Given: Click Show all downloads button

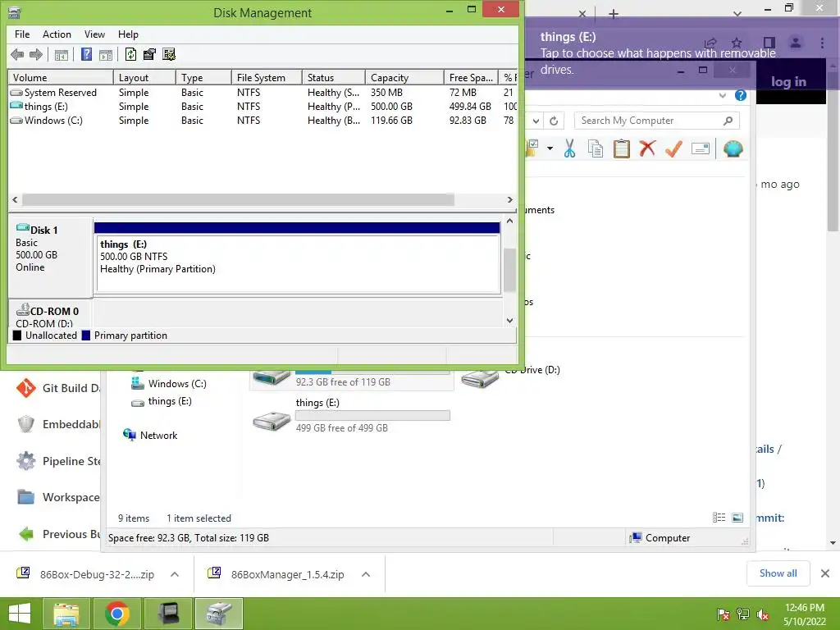Looking at the screenshot, I should 778,573.
